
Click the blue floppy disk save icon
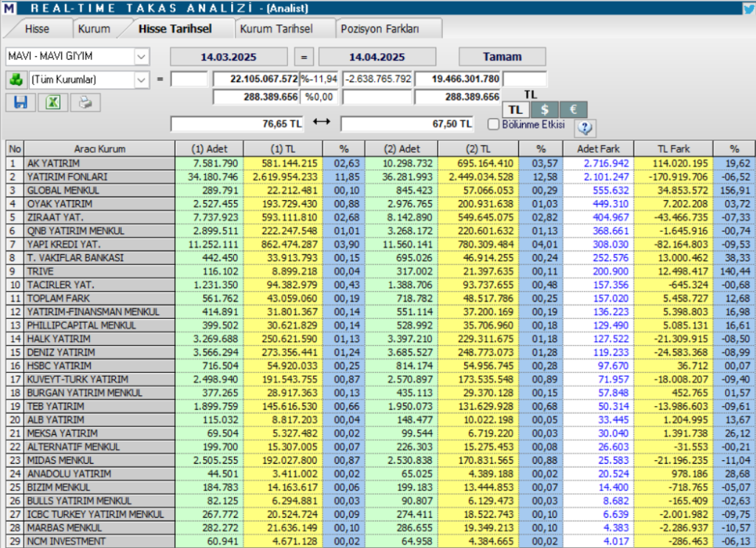pyautogui.click(x=20, y=103)
